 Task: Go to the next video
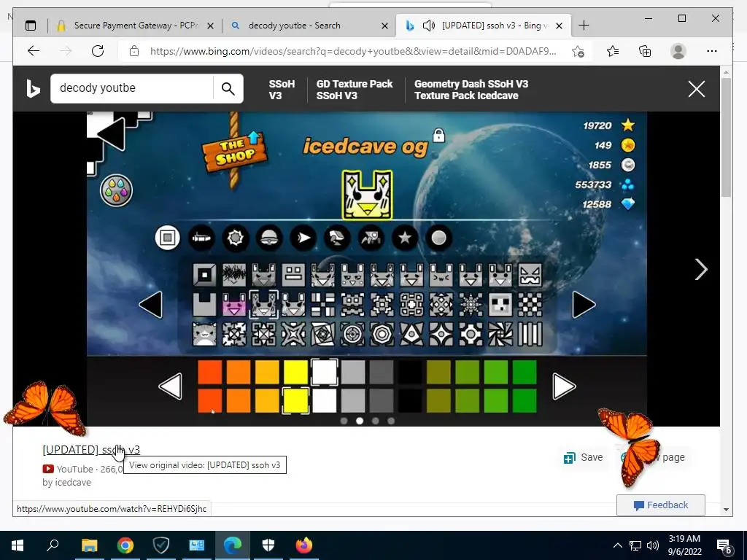pos(701,270)
